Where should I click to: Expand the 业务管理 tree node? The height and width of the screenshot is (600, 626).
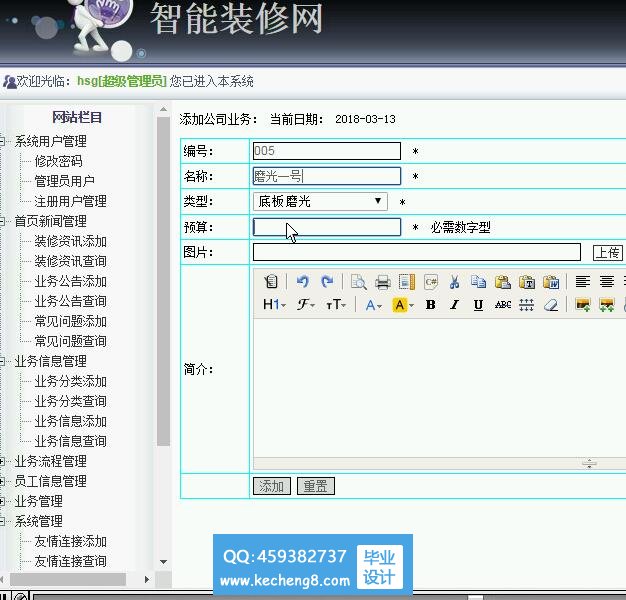pos(2,501)
